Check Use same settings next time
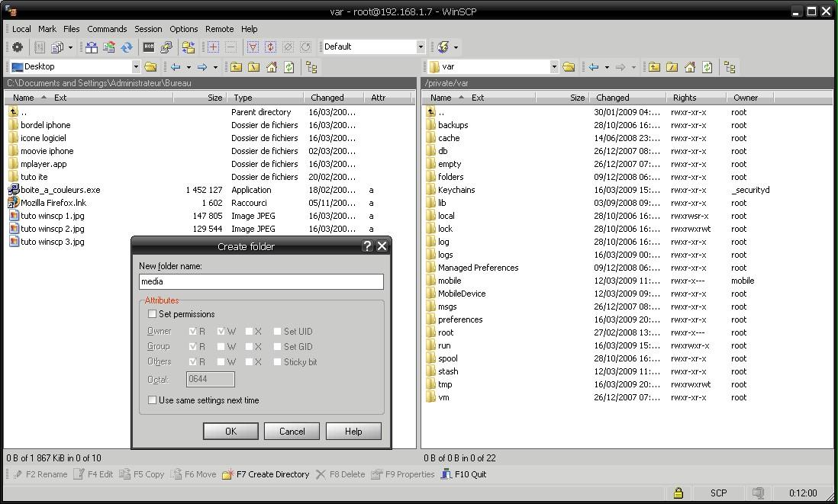This screenshot has width=838, height=504. tap(152, 400)
